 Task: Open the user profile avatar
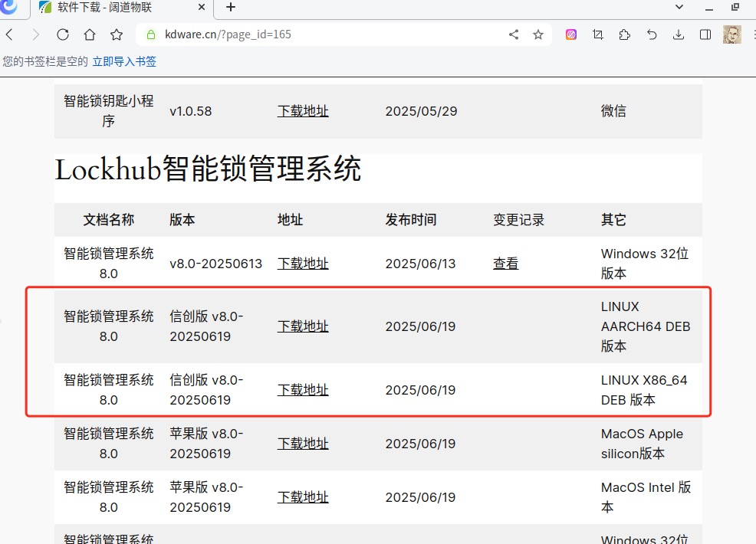732,34
